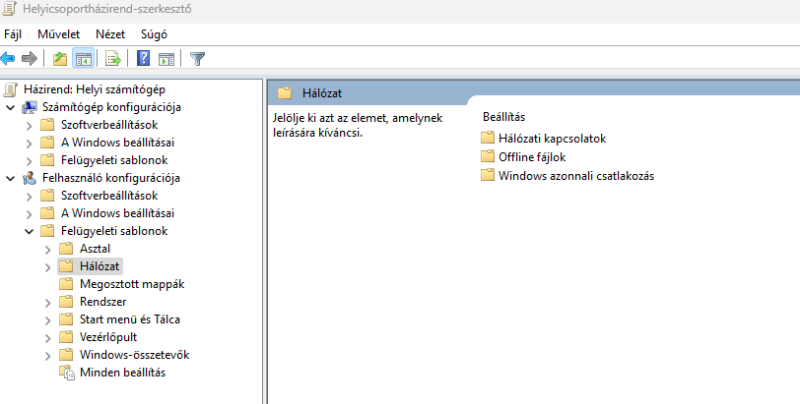This screenshot has width=800, height=404.
Task: Expand Felügyeleti sablonok under Számítógép konfigurációja
Action: point(29,161)
